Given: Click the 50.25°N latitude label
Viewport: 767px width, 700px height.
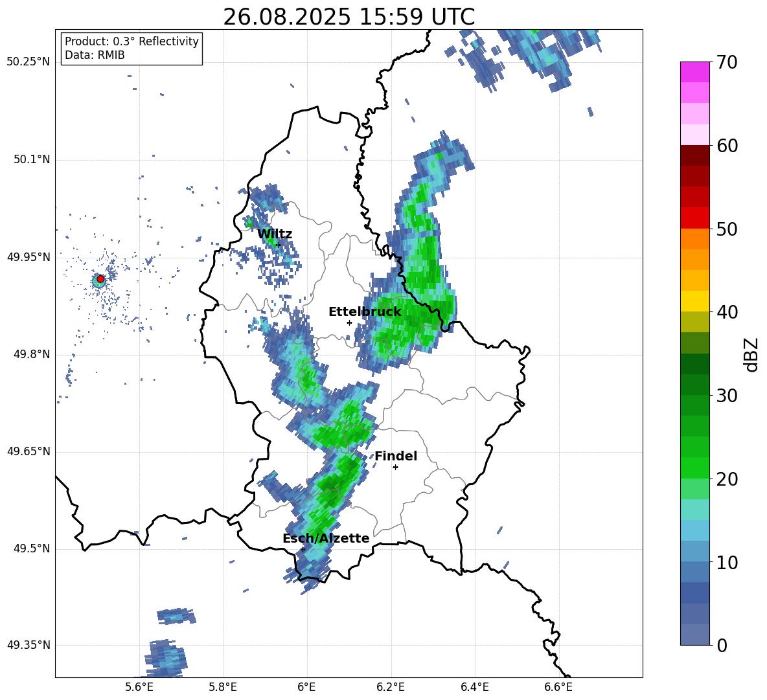Looking at the screenshot, I should [x=29, y=62].
